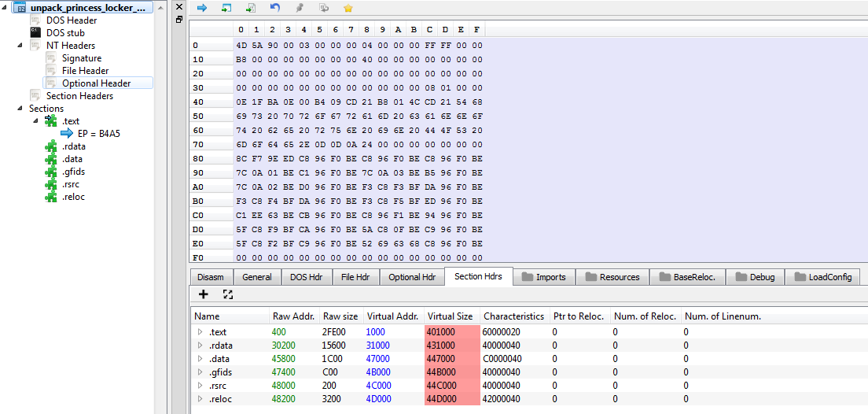Open the Imports tab

pyautogui.click(x=544, y=277)
